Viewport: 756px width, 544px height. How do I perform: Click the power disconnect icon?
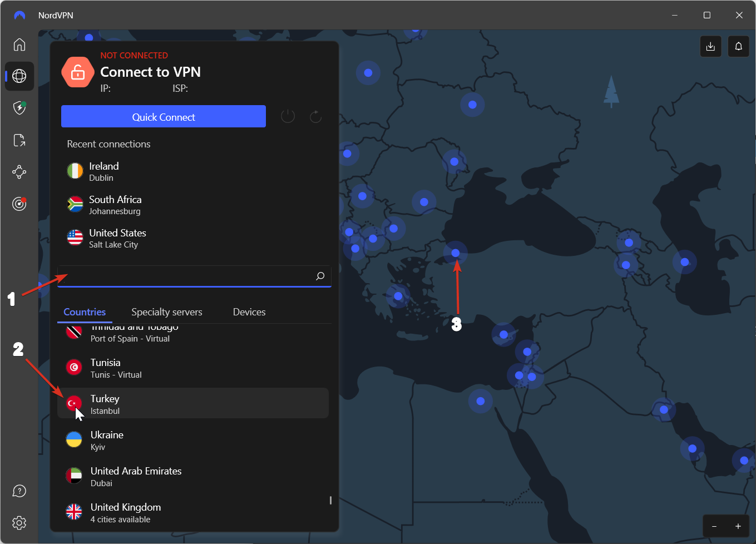point(288,116)
